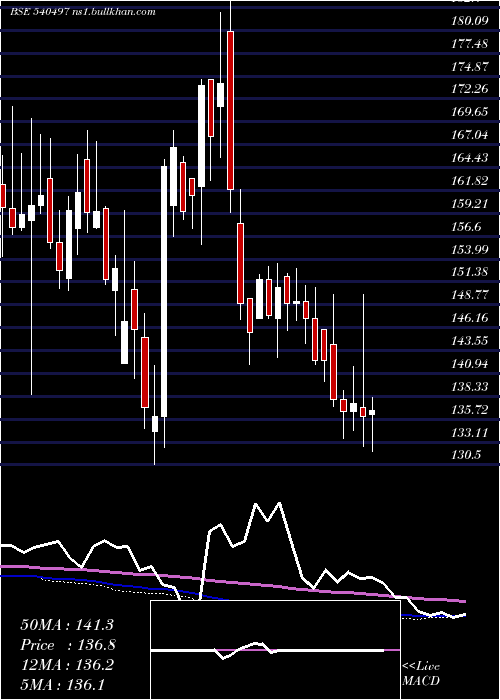Select the 177.48 price axis label

tap(471, 43)
